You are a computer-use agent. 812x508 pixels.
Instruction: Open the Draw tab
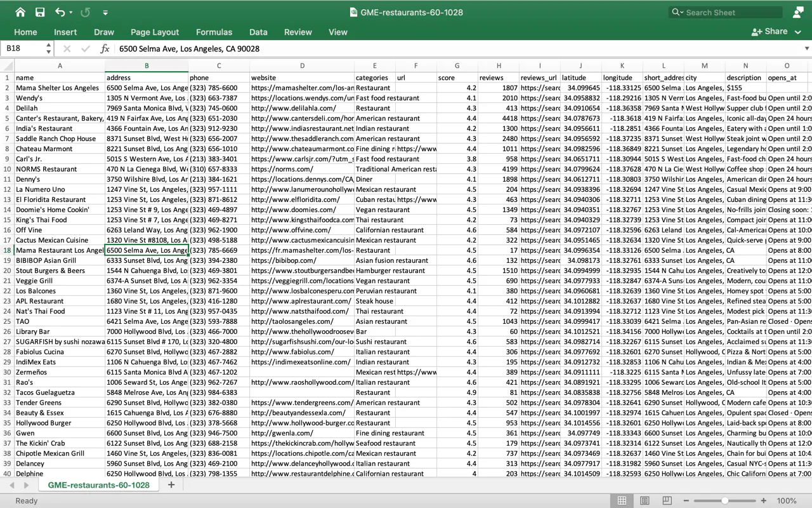(104, 32)
